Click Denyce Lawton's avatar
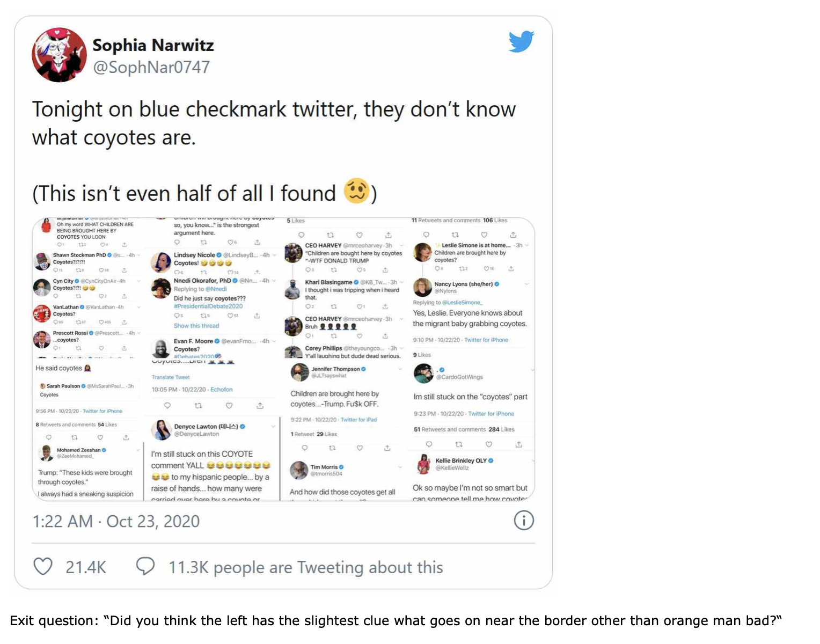The image size is (820, 644). (x=160, y=430)
